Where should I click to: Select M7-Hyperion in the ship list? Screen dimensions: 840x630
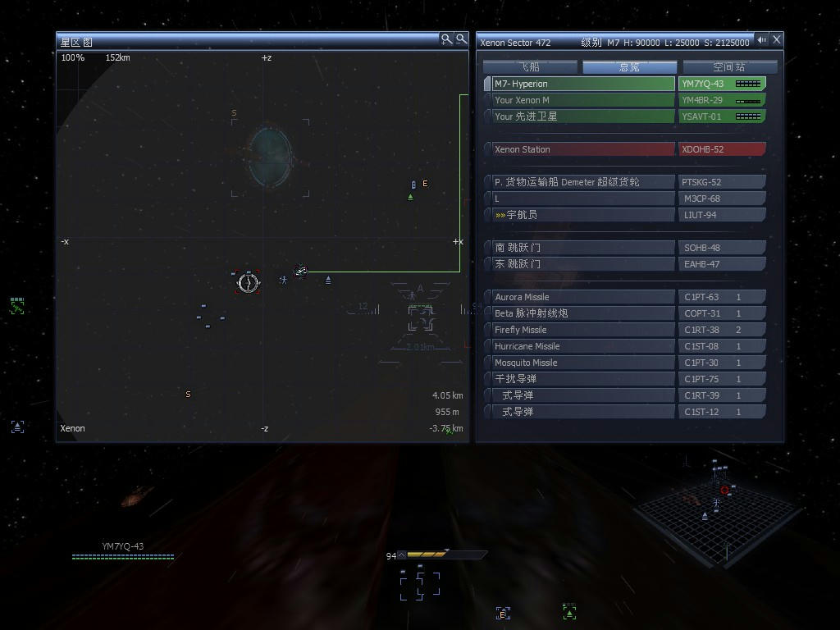(x=582, y=84)
